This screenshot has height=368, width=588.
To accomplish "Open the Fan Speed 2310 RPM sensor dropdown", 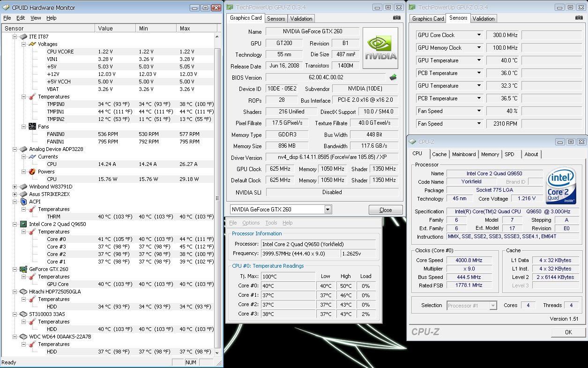I will click(479, 124).
